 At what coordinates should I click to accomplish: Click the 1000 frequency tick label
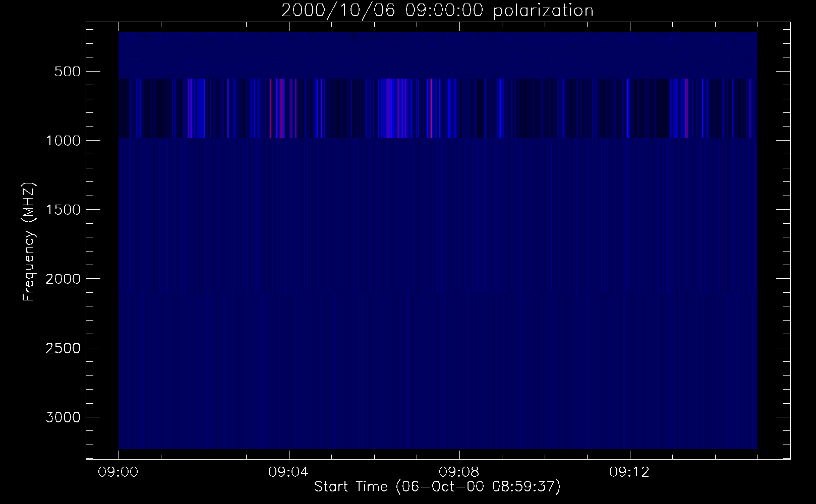click(63, 141)
